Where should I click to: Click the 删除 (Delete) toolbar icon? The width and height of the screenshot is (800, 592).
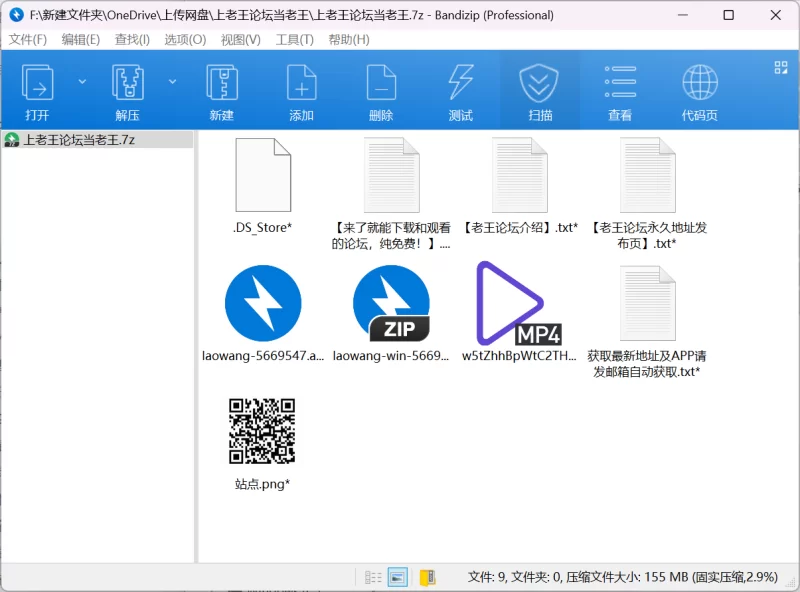click(x=381, y=92)
